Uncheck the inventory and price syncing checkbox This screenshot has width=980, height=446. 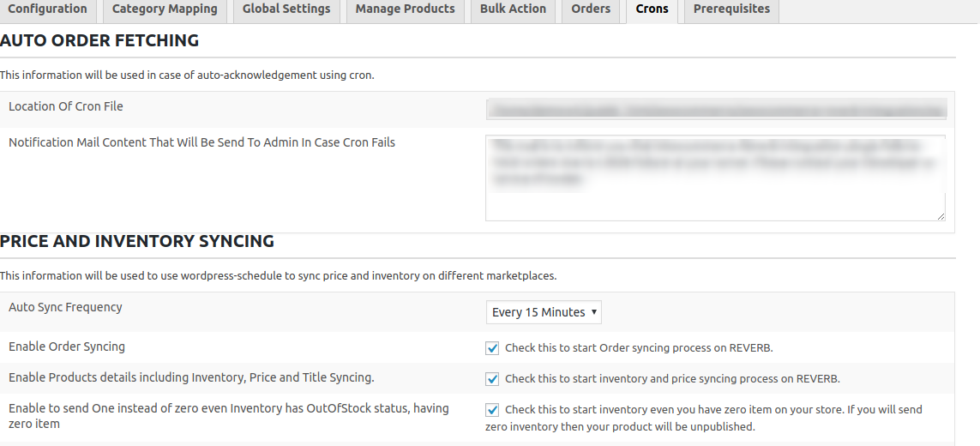tap(492, 378)
